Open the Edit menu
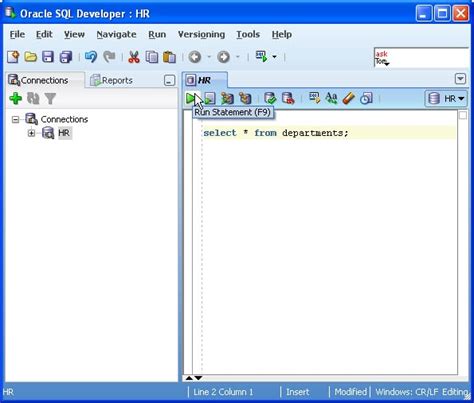This screenshot has width=474, height=403. pyautogui.click(x=44, y=34)
